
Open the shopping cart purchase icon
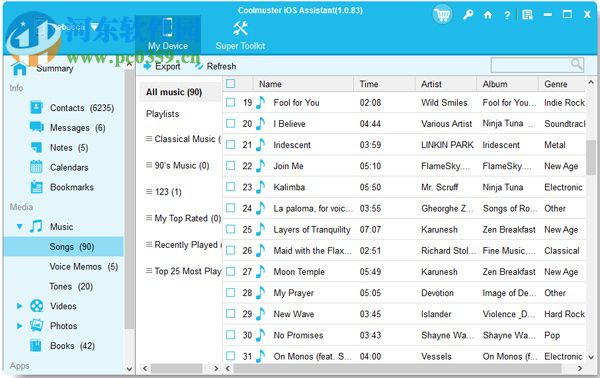click(442, 15)
